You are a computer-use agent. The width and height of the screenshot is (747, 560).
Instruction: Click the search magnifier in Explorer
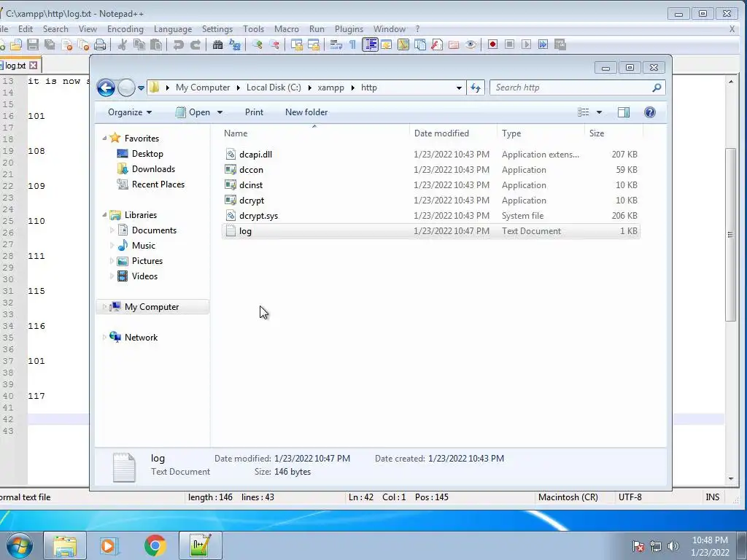coord(657,87)
